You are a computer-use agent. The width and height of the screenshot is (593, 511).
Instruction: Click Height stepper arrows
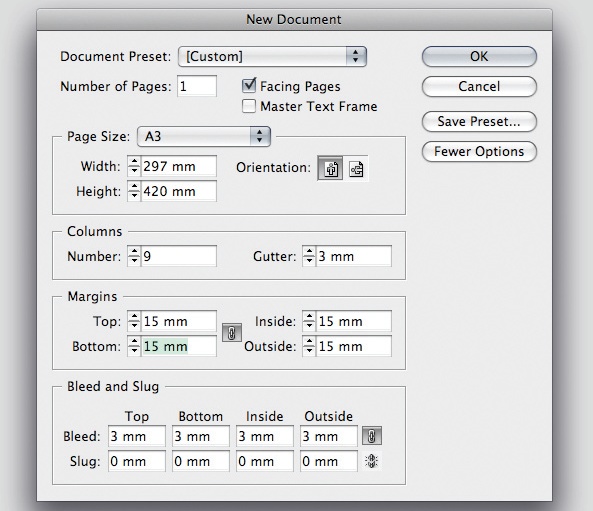pos(134,191)
